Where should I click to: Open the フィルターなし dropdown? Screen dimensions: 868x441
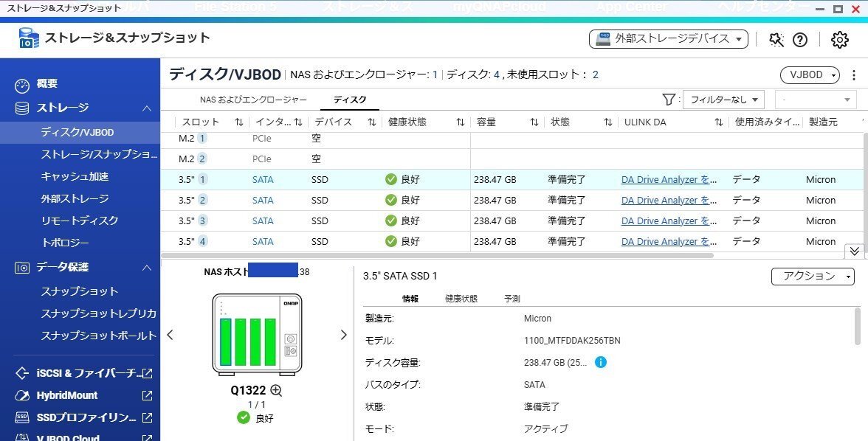click(724, 99)
